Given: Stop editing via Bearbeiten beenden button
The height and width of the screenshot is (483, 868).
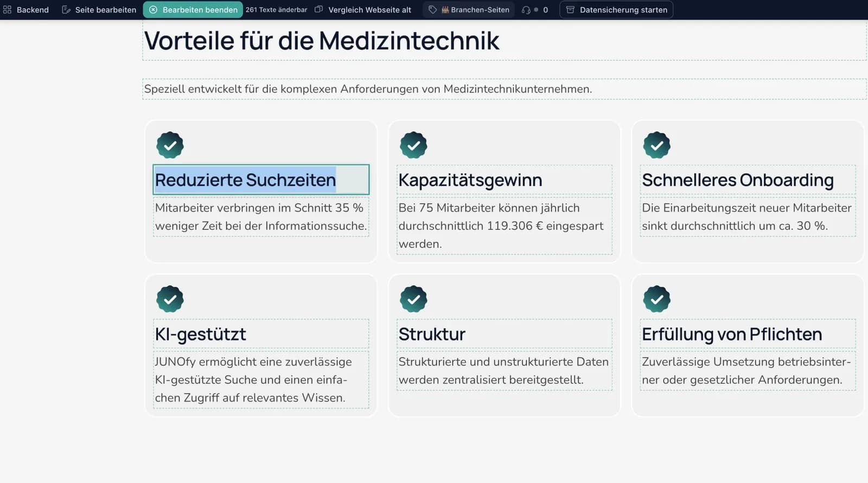Looking at the screenshot, I should click(x=193, y=10).
